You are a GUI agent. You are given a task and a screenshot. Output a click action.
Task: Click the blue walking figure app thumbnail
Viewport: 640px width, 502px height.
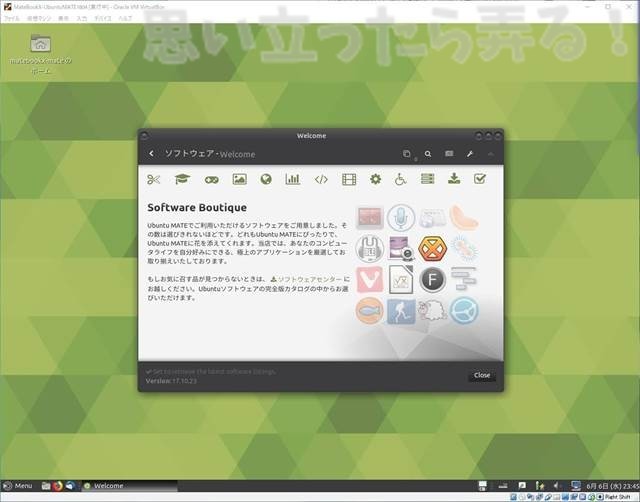[x=401, y=311]
